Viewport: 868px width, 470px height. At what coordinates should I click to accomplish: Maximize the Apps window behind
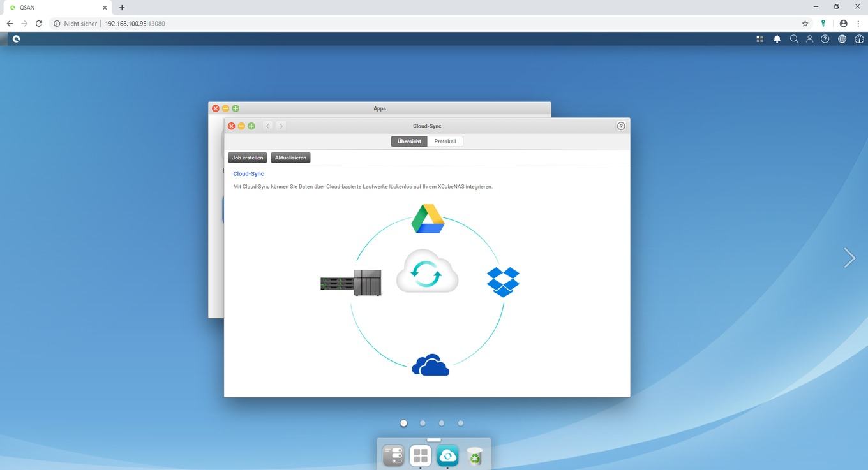(x=236, y=108)
